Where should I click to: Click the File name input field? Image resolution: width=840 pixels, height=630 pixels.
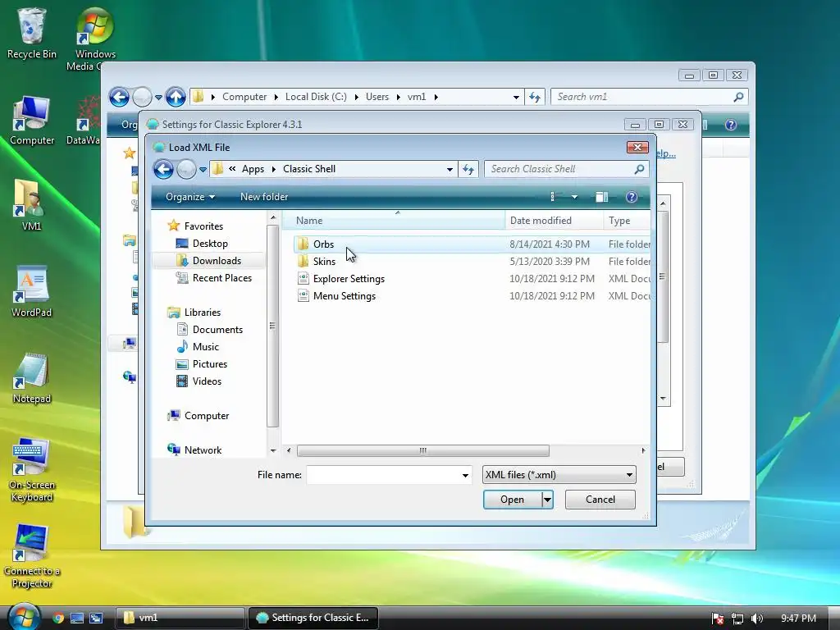tap(383, 475)
